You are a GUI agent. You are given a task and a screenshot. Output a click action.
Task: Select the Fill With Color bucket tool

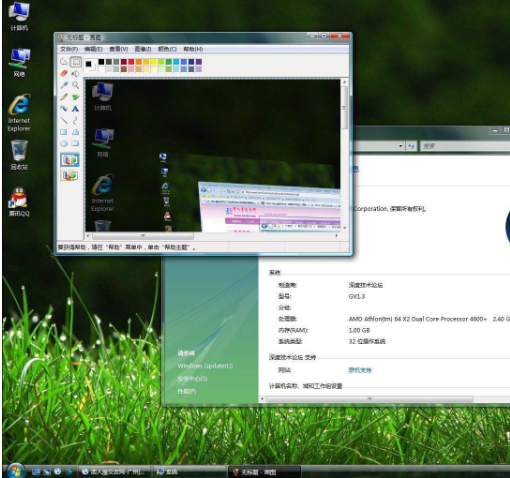[x=76, y=73]
